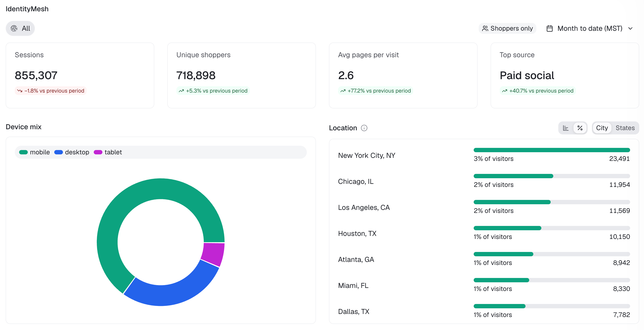The image size is (644, 330).
Task: Click the Los Angeles, CA row label
Action: (x=364, y=207)
